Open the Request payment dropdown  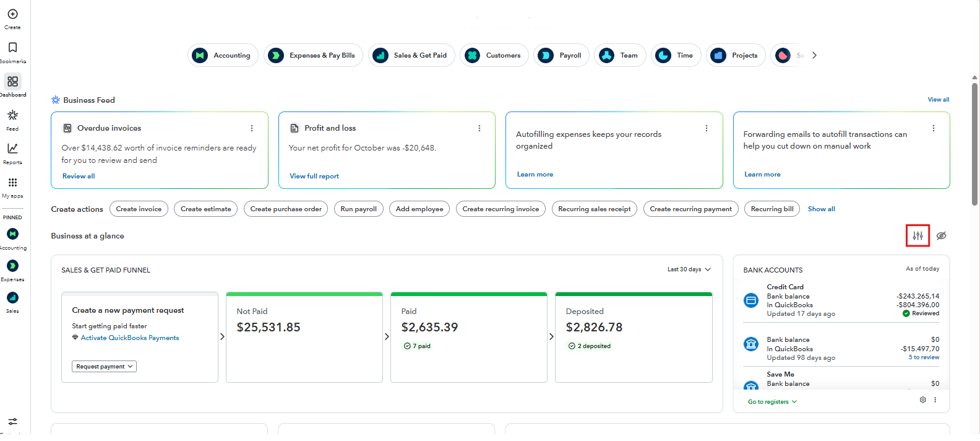(104, 367)
